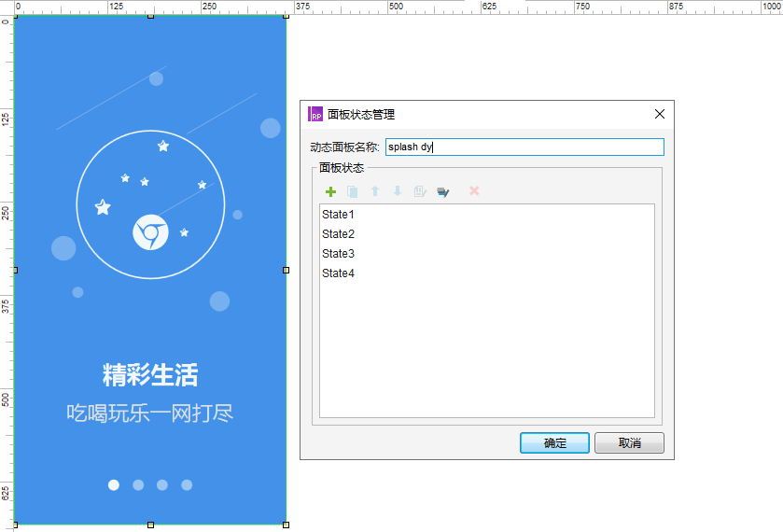Select State3 in the panel state list
This screenshot has height=532, width=783.
point(338,254)
